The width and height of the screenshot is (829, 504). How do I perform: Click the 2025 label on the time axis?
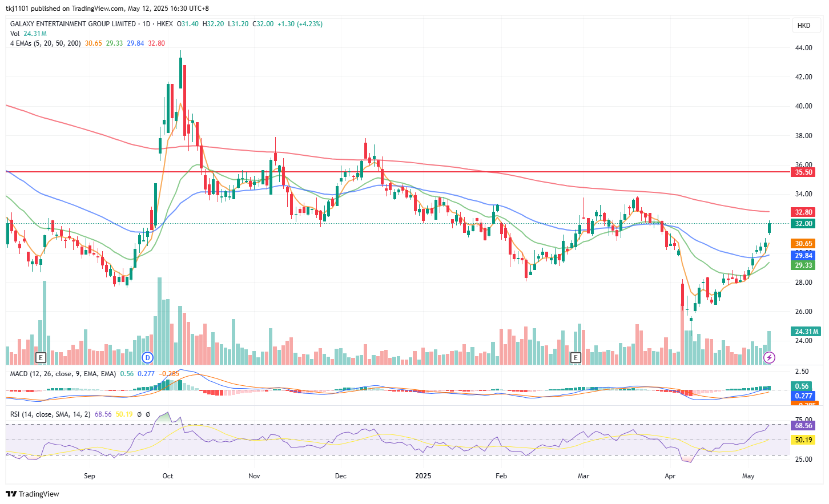tap(423, 476)
